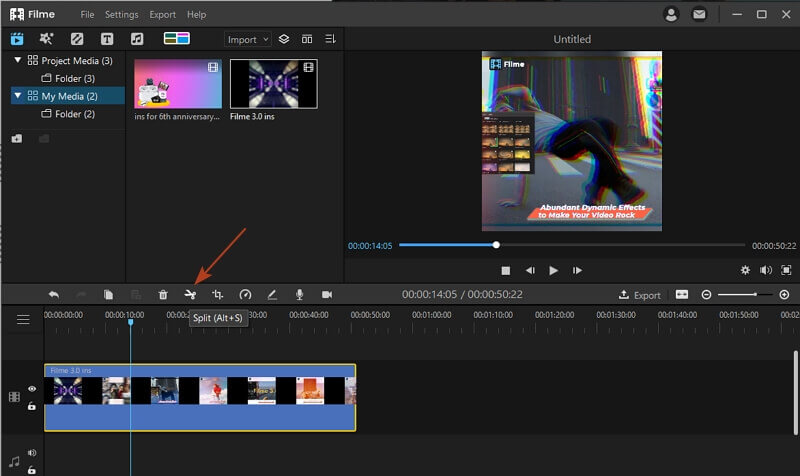
Task: Zoom in timeline with plus icon
Action: point(784,294)
